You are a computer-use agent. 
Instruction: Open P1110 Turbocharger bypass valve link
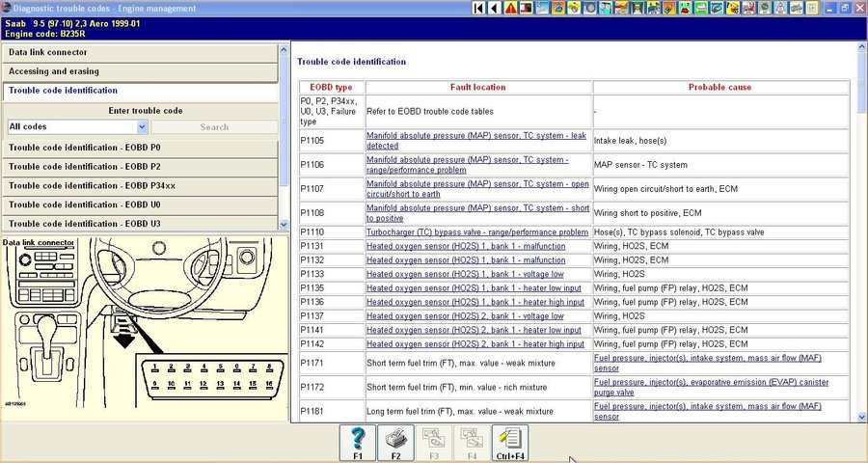(x=476, y=232)
